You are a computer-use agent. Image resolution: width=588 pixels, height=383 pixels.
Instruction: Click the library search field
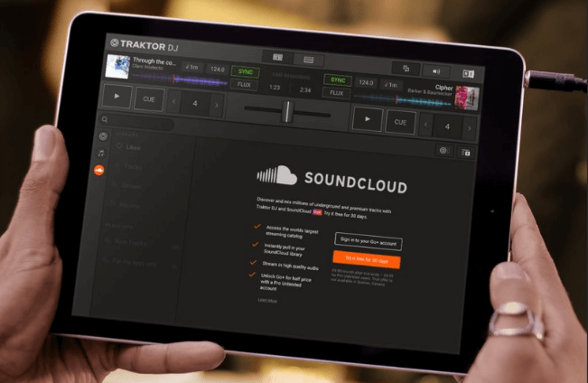[137, 122]
